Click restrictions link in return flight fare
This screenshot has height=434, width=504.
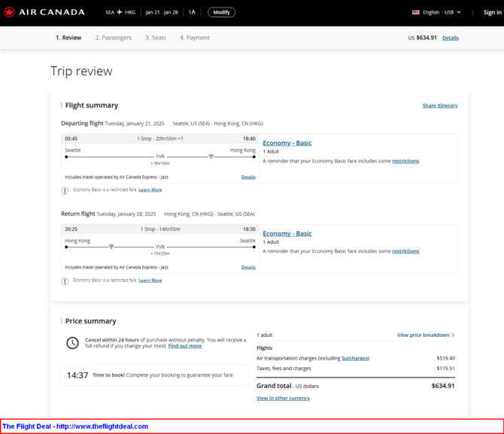[x=405, y=251]
